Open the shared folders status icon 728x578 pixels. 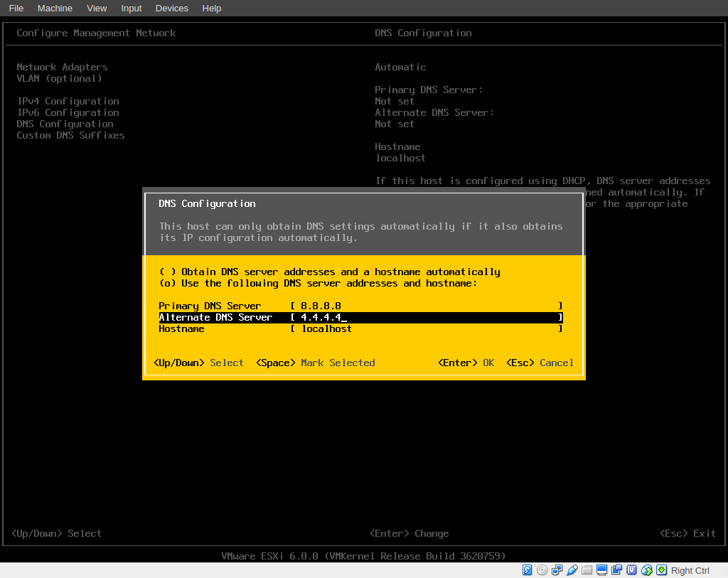click(x=586, y=569)
